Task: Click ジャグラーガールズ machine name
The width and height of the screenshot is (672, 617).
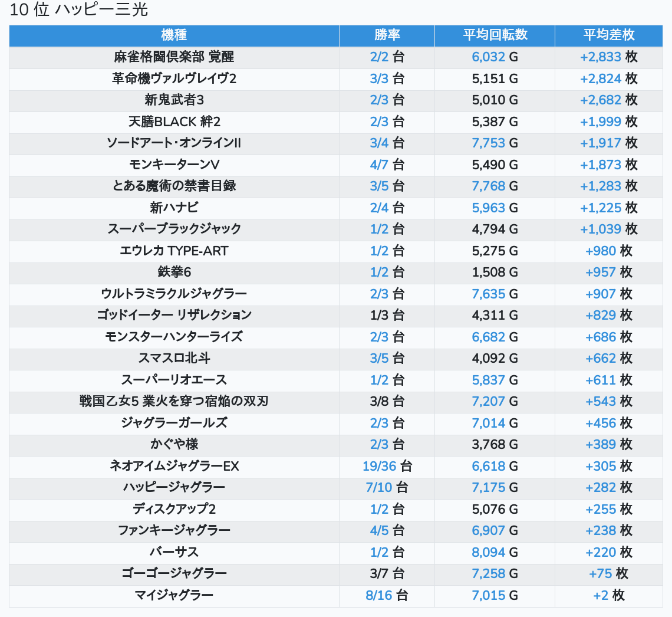Action: [x=174, y=423]
